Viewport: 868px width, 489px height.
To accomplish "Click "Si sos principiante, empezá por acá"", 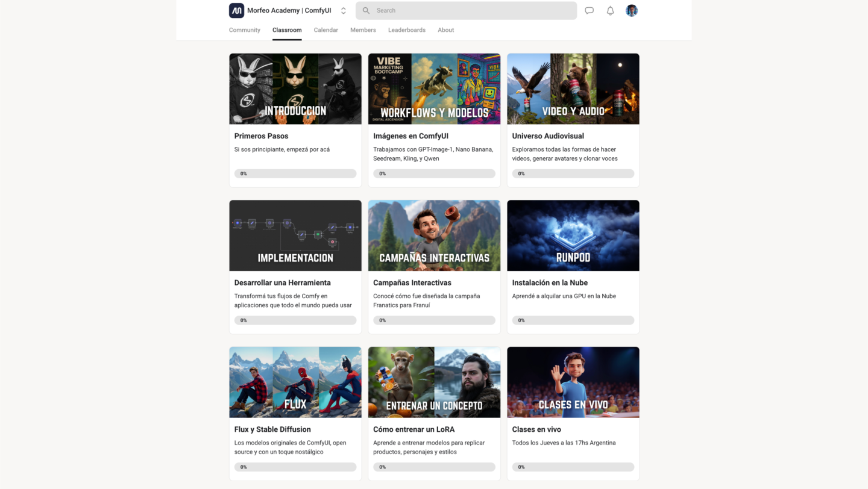I will tap(282, 149).
